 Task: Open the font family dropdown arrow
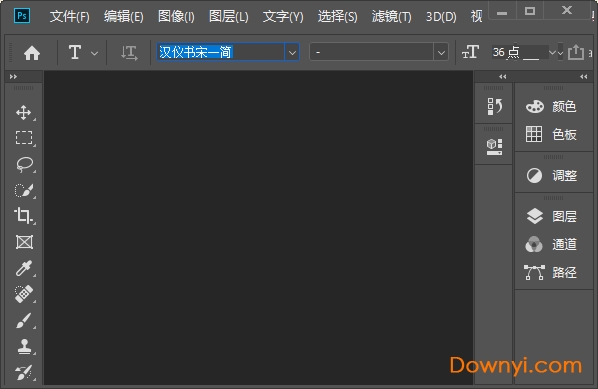(x=292, y=52)
